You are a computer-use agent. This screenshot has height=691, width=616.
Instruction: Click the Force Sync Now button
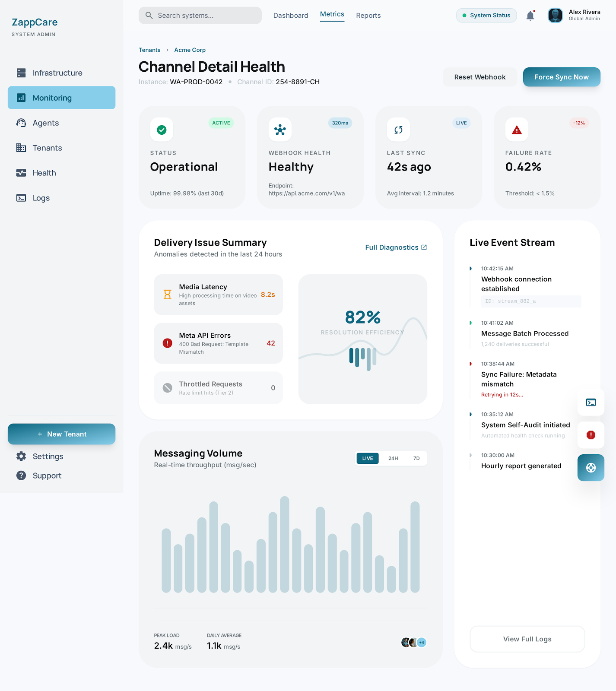(x=561, y=77)
